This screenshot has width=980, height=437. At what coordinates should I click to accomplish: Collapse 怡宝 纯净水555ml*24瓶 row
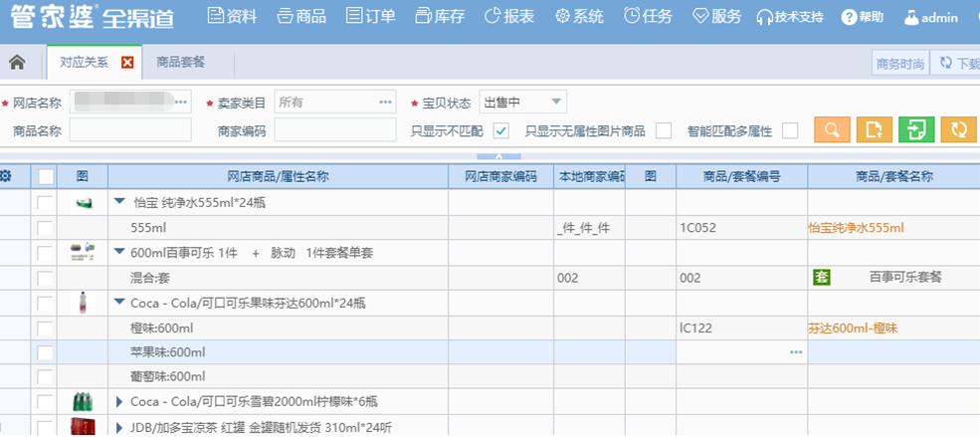click(120, 202)
